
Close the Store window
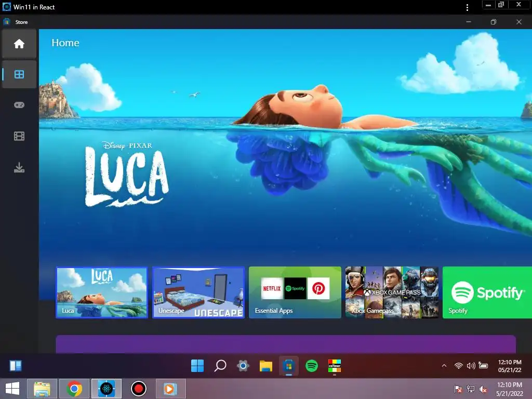pos(519,22)
